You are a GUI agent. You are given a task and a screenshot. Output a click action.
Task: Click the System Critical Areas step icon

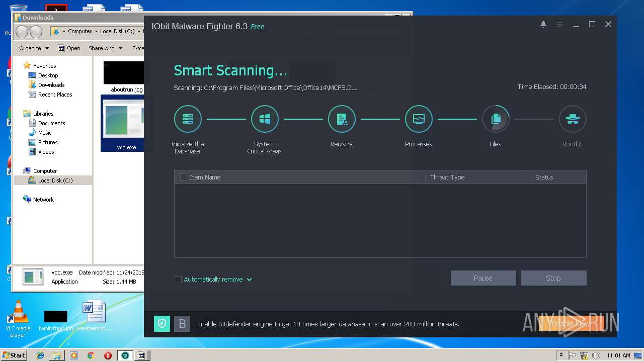tap(265, 119)
